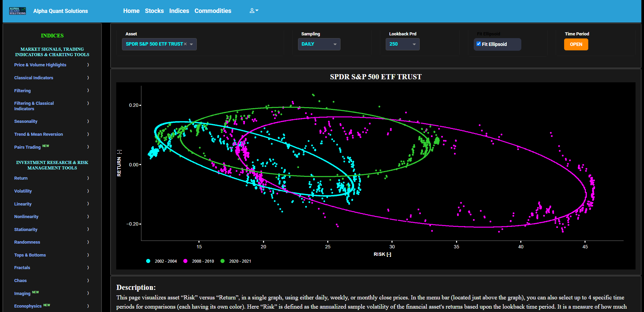Click the Tops & Bottoms chevron arrow
The height and width of the screenshot is (312, 644).
pyautogui.click(x=88, y=255)
